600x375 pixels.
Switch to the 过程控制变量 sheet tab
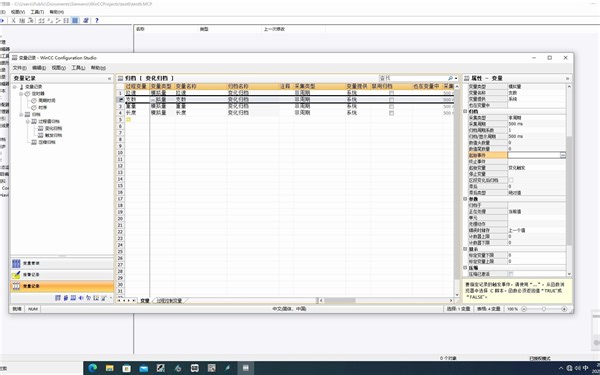pos(169,301)
